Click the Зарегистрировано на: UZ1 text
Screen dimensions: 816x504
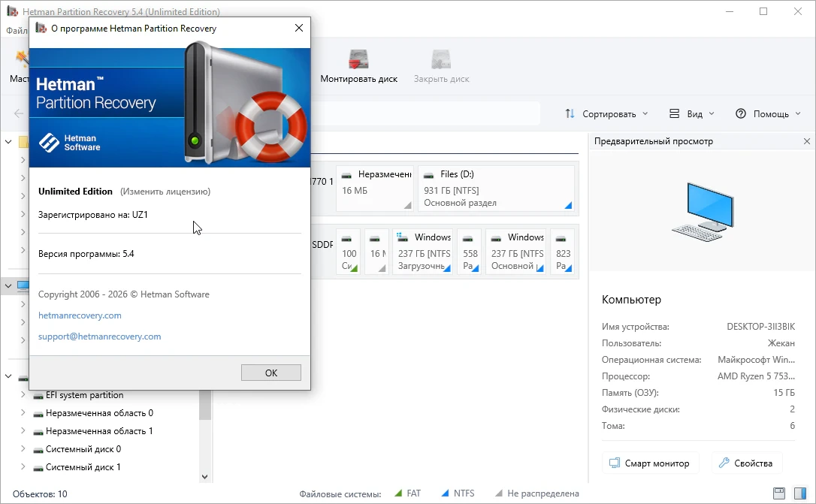point(93,214)
